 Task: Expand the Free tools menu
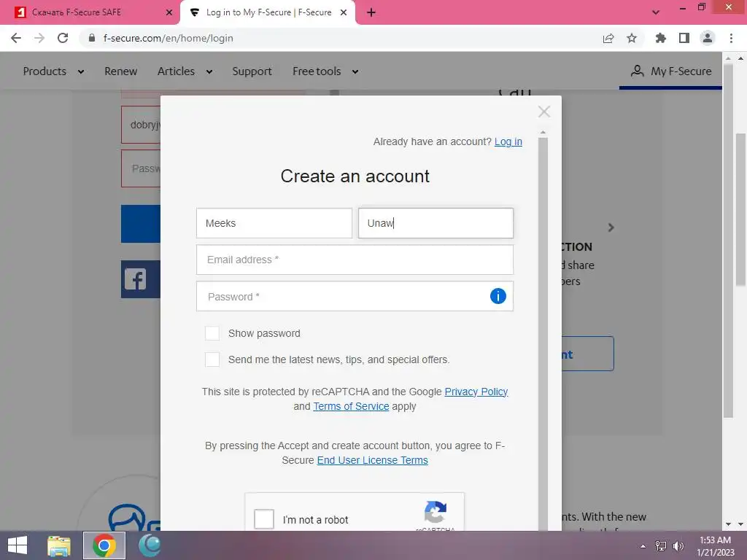(x=325, y=71)
